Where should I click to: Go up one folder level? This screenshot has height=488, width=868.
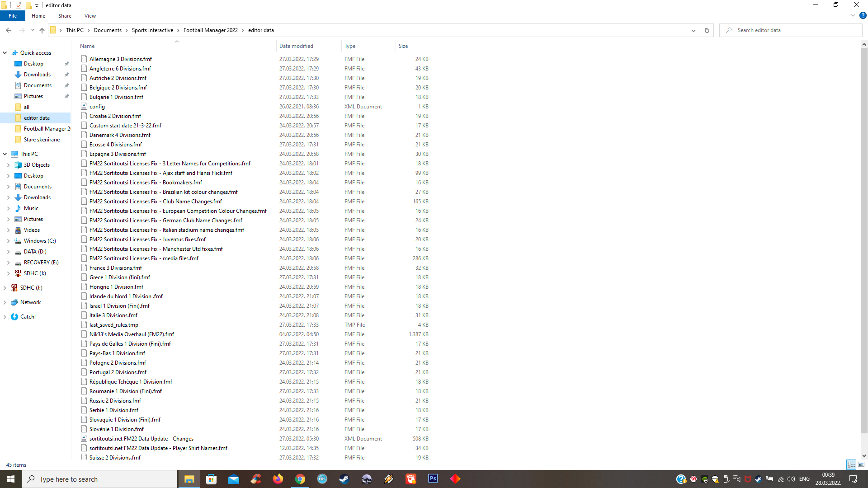click(42, 30)
